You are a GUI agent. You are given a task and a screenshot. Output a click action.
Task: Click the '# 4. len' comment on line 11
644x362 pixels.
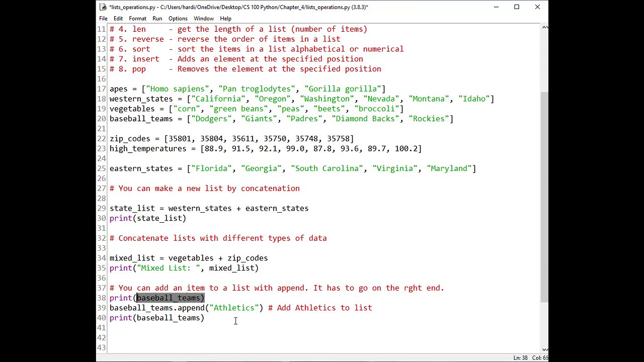238,29
